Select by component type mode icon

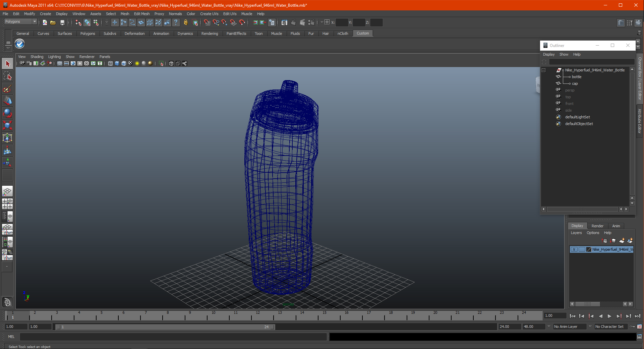[96, 22]
